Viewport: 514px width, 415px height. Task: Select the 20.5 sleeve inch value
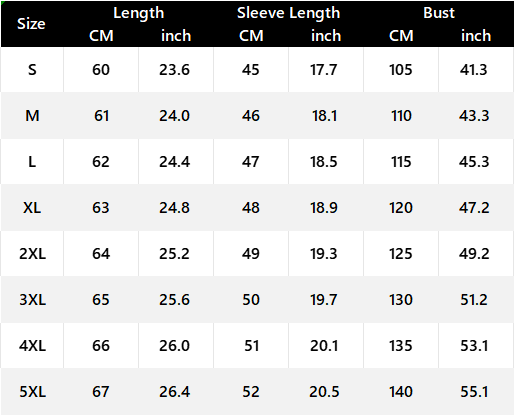coord(324,392)
